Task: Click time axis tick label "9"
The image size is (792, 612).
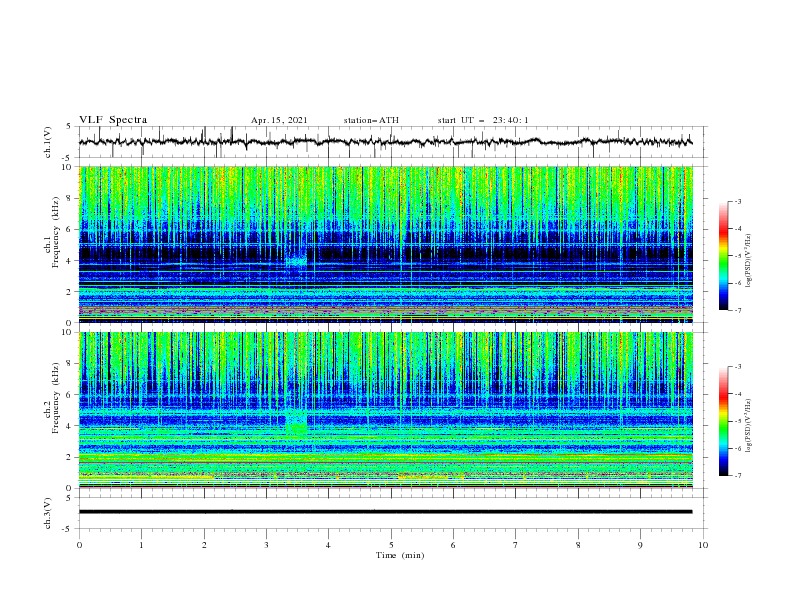Action: (x=640, y=545)
